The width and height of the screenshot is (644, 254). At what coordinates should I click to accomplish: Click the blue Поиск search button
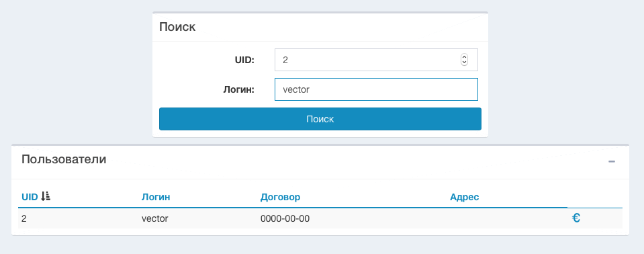(x=320, y=119)
